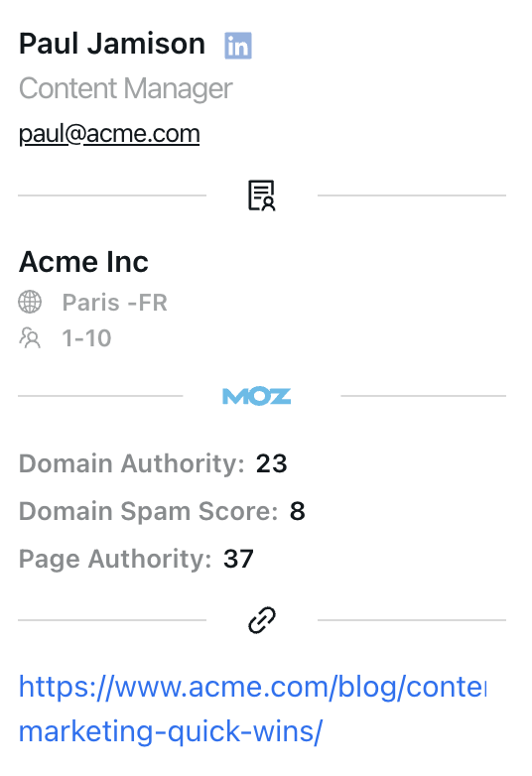This screenshot has width=532, height=776.
Task: Click the Content Manager job title
Action: (126, 89)
